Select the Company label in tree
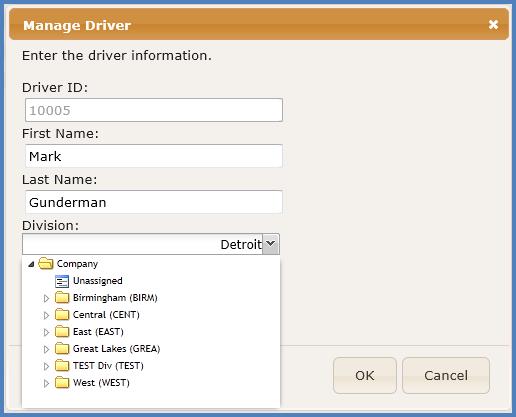516x417 pixels. pos(77,264)
